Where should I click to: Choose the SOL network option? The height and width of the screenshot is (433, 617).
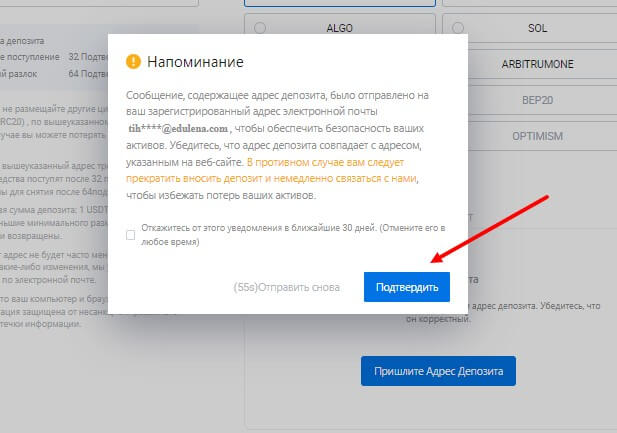tap(530, 27)
